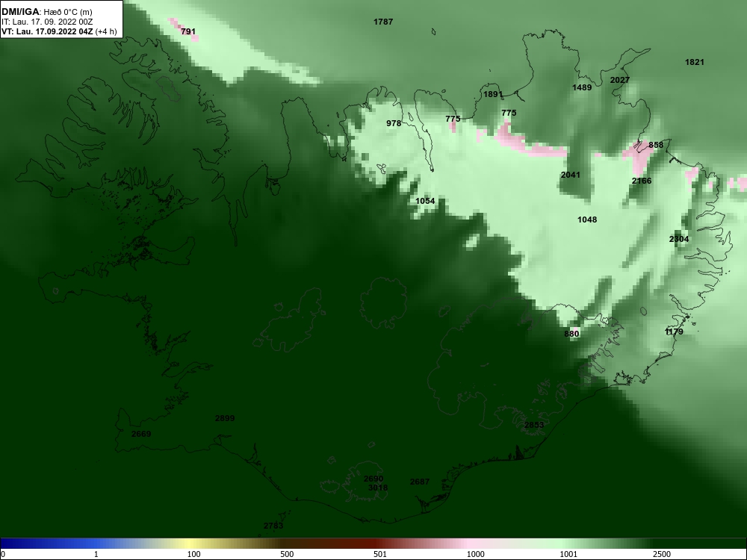747x560 pixels.
Task: Click the 1489 height label
Action: [582, 87]
